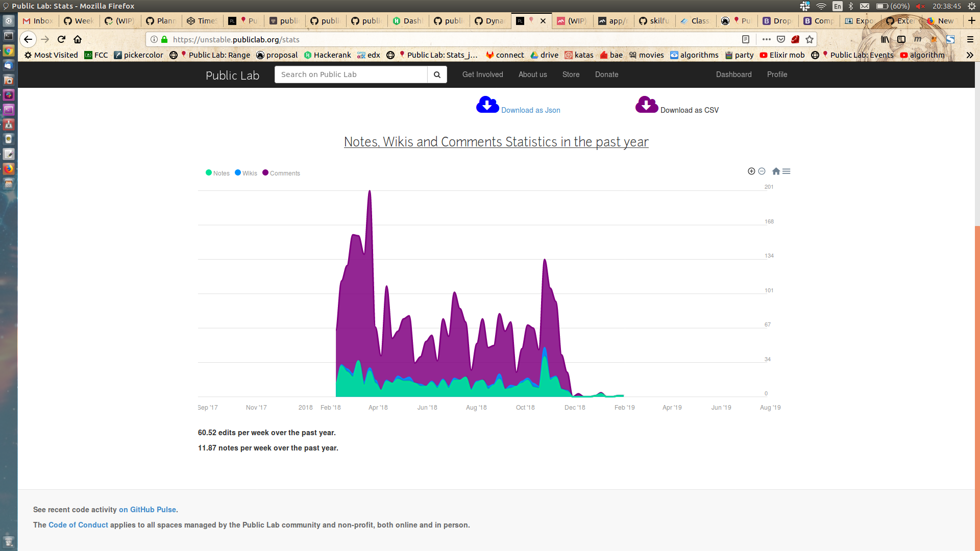Zoom out on the statistics chart

[x=762, y=171]
